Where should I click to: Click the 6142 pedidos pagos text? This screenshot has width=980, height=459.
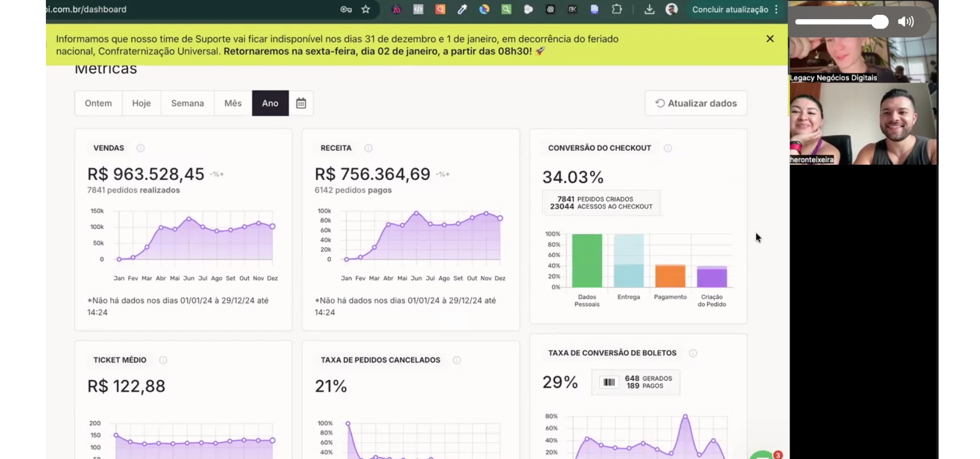(353, 190)
